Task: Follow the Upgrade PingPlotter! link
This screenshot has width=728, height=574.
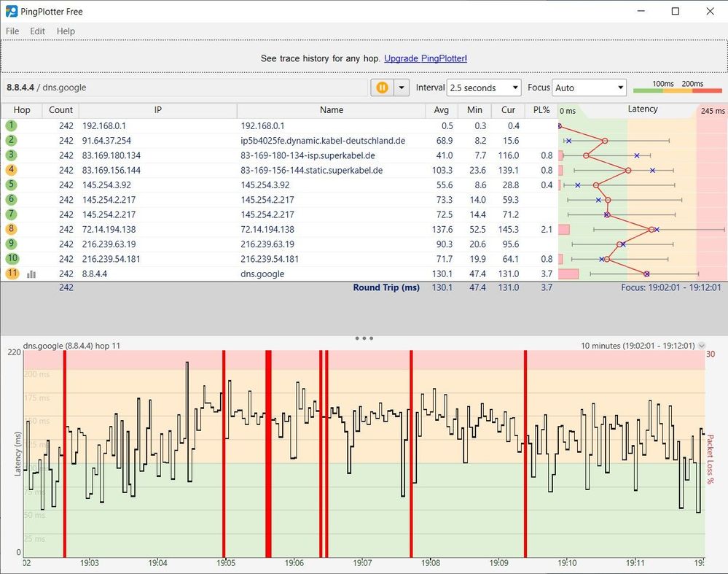Action: click(426, 58)
